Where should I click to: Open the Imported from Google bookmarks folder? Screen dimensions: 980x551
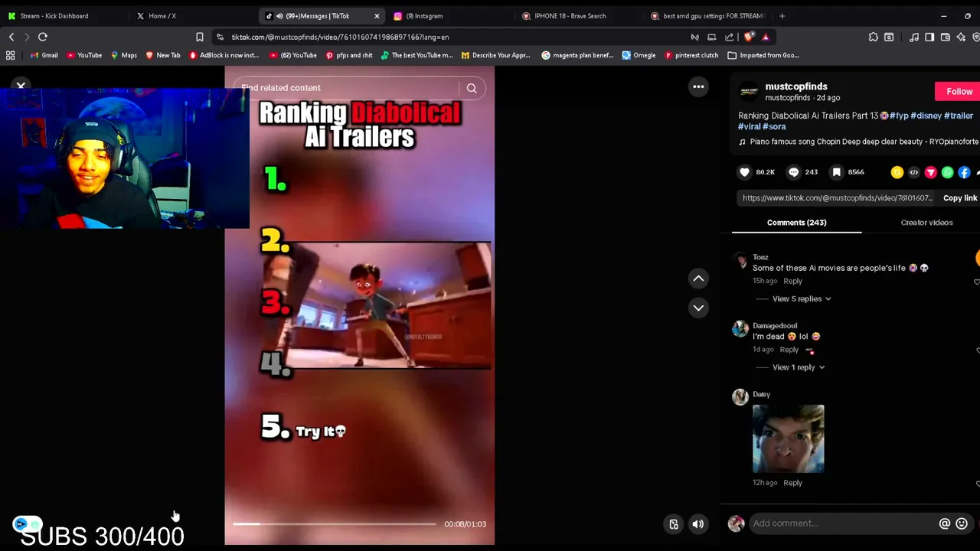pyautogui.click(x=763, y=55)
